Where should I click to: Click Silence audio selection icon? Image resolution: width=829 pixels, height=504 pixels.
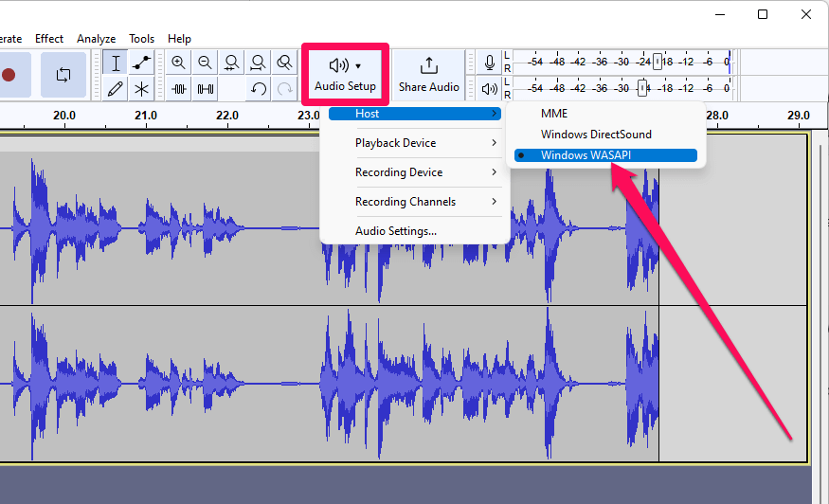point(206,88)
